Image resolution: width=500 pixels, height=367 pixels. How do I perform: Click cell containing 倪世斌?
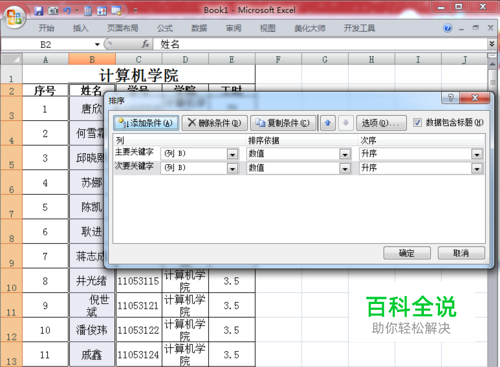click(x=92, y=306)
